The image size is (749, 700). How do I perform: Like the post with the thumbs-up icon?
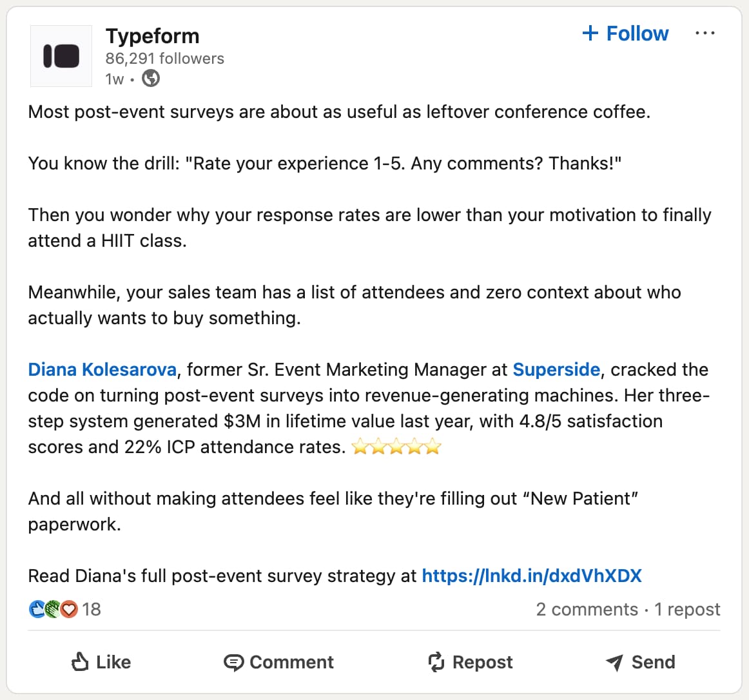coord(101,662)
